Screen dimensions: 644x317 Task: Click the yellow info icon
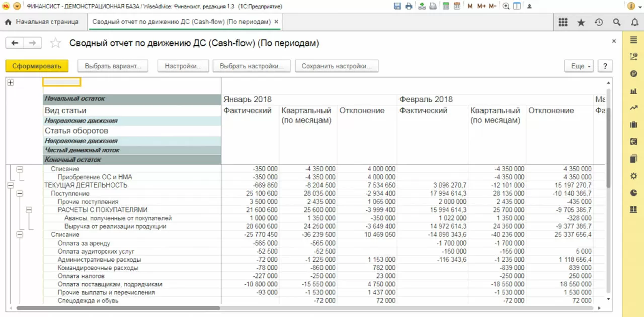pyautogui.click(x=631, y=6)
